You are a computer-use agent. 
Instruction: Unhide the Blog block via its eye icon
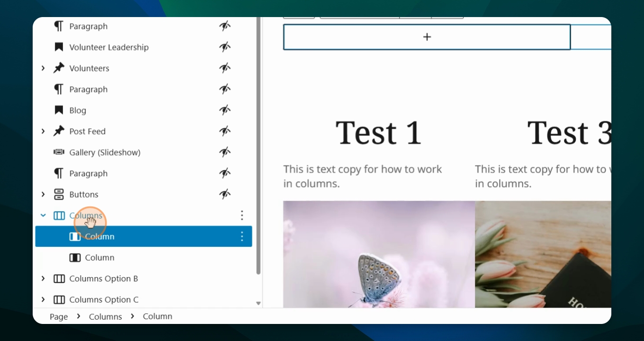point(225,110)
